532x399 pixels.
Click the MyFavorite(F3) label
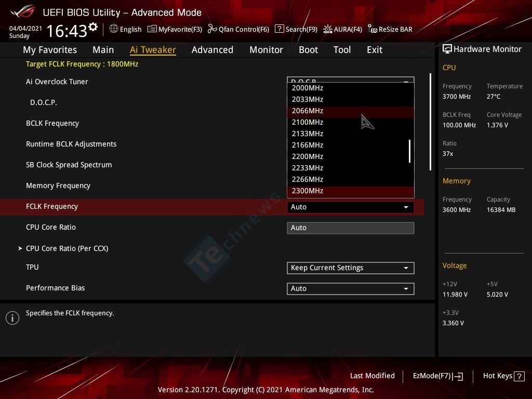pos(180,30)
